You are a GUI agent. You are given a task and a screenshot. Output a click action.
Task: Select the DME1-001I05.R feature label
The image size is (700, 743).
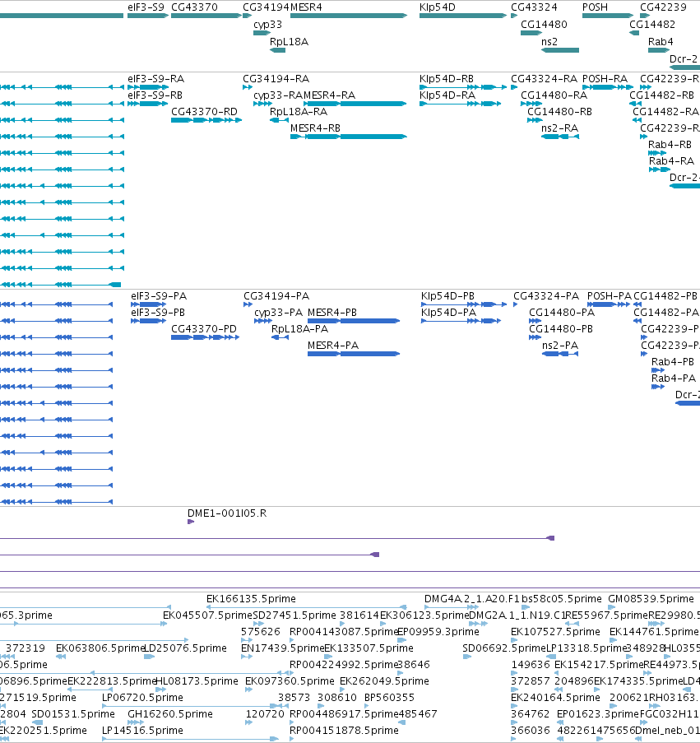(x=227, y=513)
